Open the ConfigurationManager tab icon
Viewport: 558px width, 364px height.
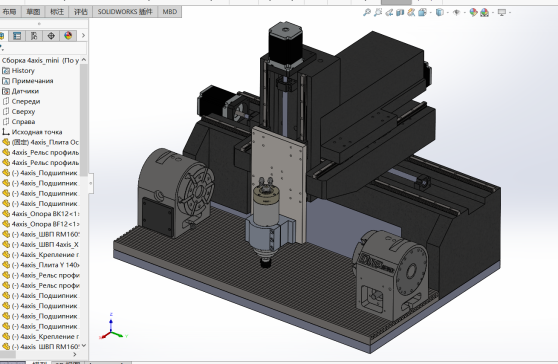pos(34,36)
